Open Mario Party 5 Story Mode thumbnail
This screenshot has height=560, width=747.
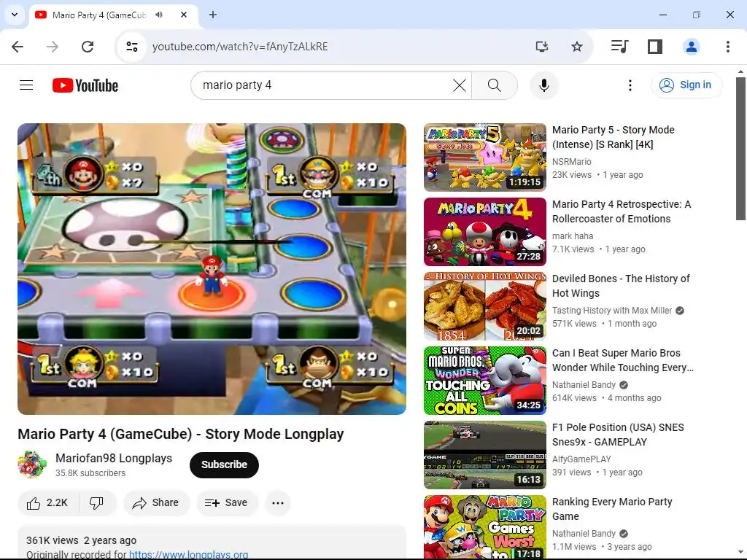pos(485,157)
